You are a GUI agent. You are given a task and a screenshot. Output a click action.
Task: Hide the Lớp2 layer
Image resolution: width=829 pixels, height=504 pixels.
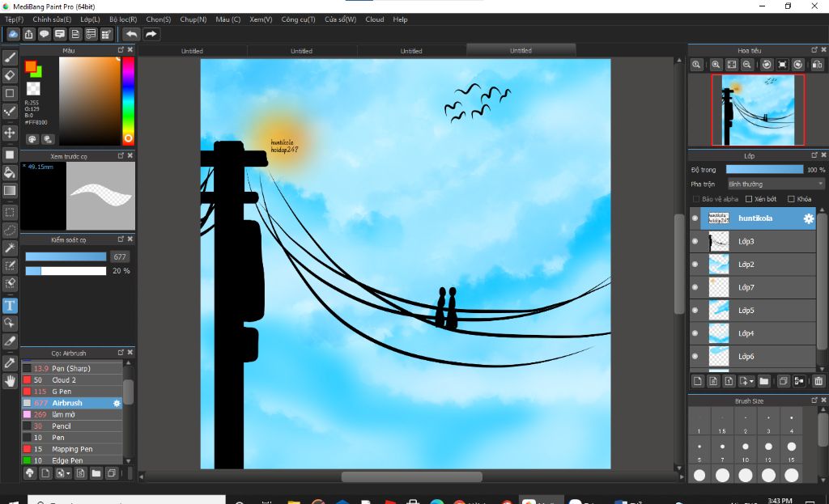point(695,265)
